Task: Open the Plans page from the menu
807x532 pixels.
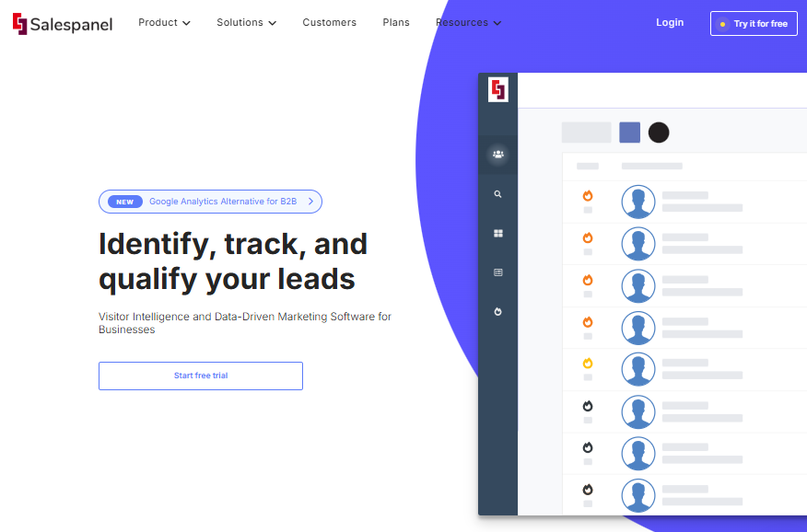Action: pyautogui.click(x=395, y=22)
